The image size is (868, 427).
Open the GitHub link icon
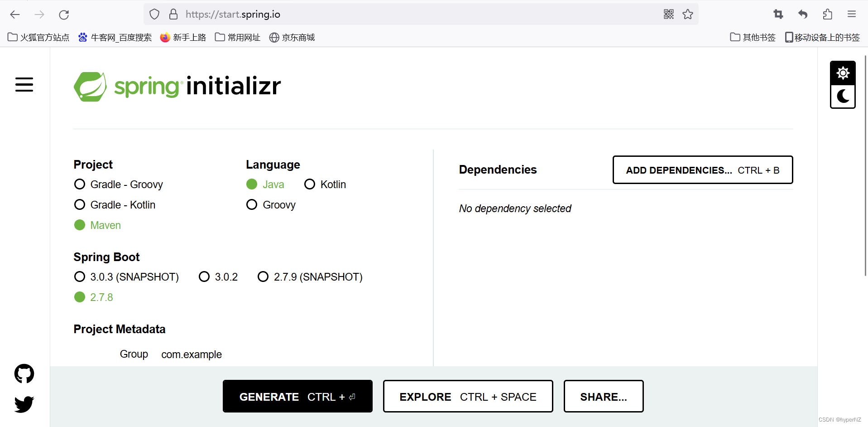coord(24,374)
